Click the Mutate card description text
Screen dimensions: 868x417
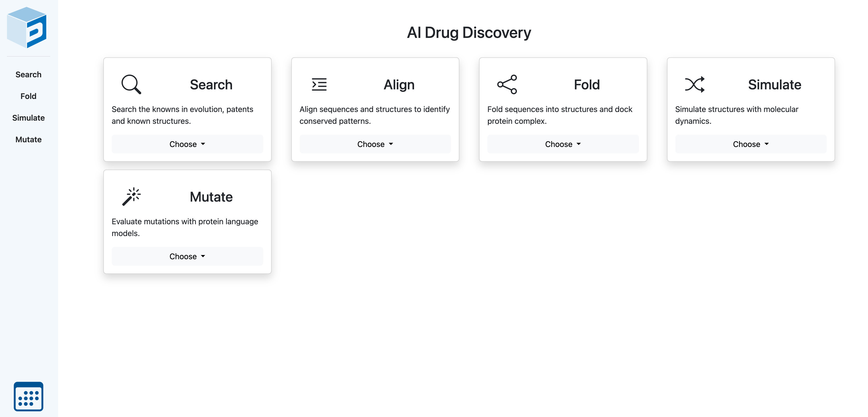[185, 227]
